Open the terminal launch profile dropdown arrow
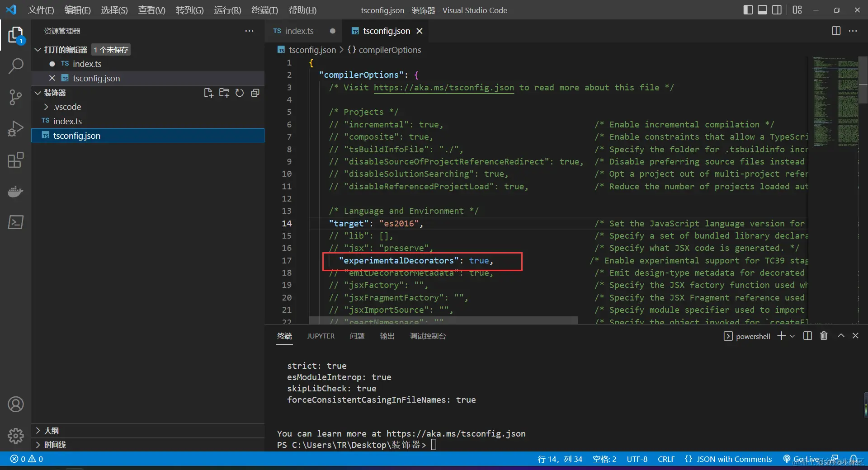The width and height of the screenshot is (868, 470). click(792, 336)
